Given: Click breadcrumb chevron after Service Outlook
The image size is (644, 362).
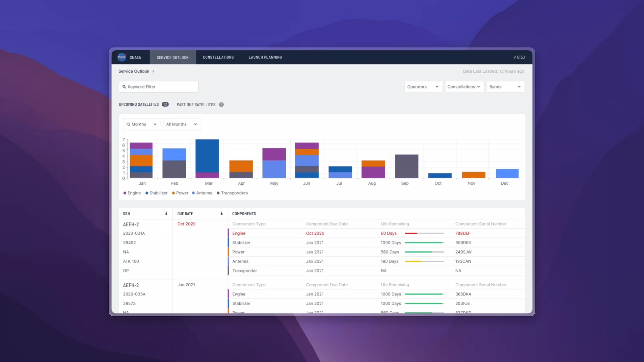Looking at the screenshot, I should click(153, 71).
